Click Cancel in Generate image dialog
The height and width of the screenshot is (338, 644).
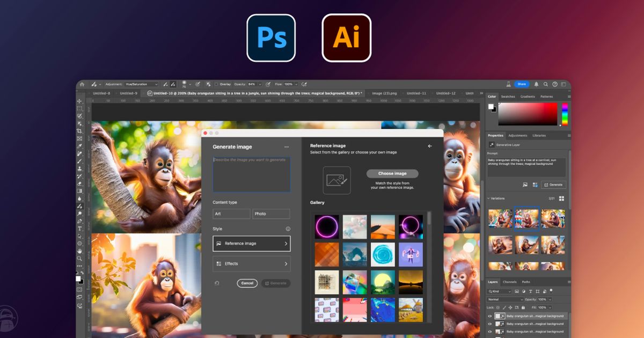coord(247,283)
